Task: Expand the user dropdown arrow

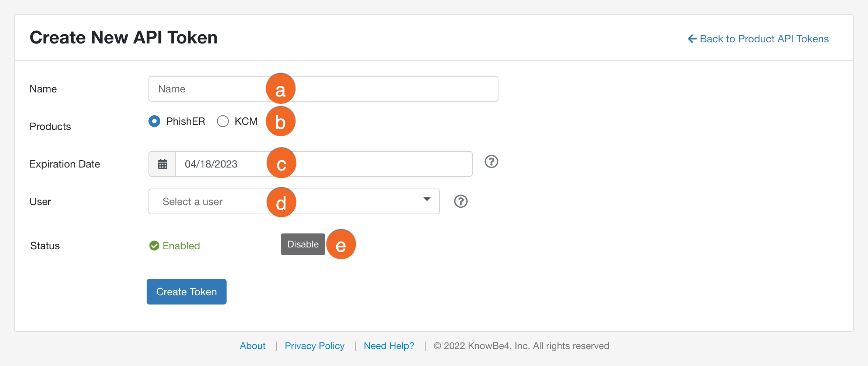Action: 427,200
